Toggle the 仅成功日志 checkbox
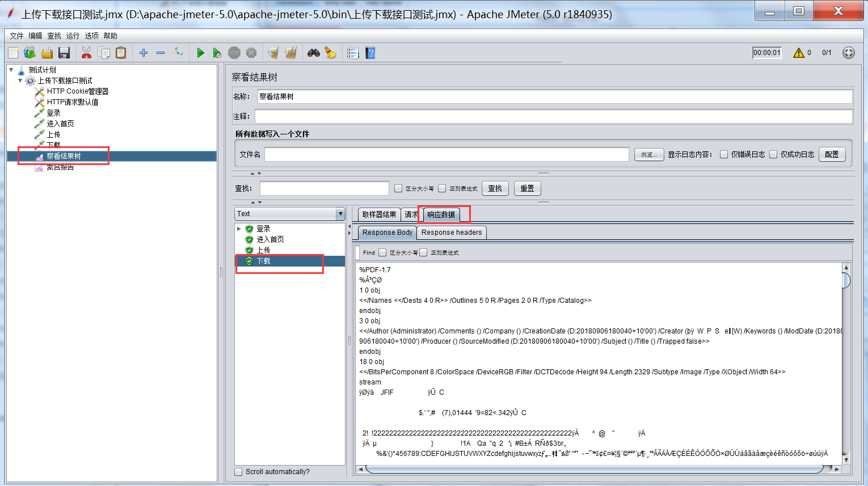Viewport: 868px width, 486px height. coord(773,154)
